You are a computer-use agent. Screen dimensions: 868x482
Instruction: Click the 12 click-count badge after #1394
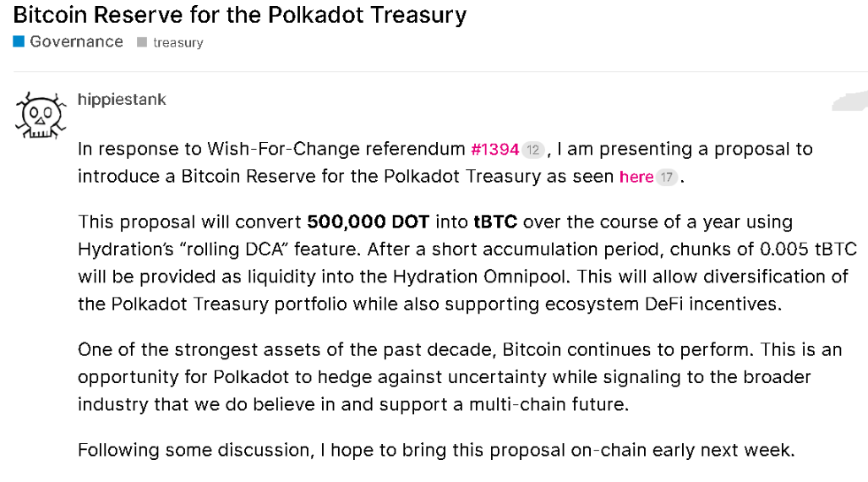[x=532, y=150]
